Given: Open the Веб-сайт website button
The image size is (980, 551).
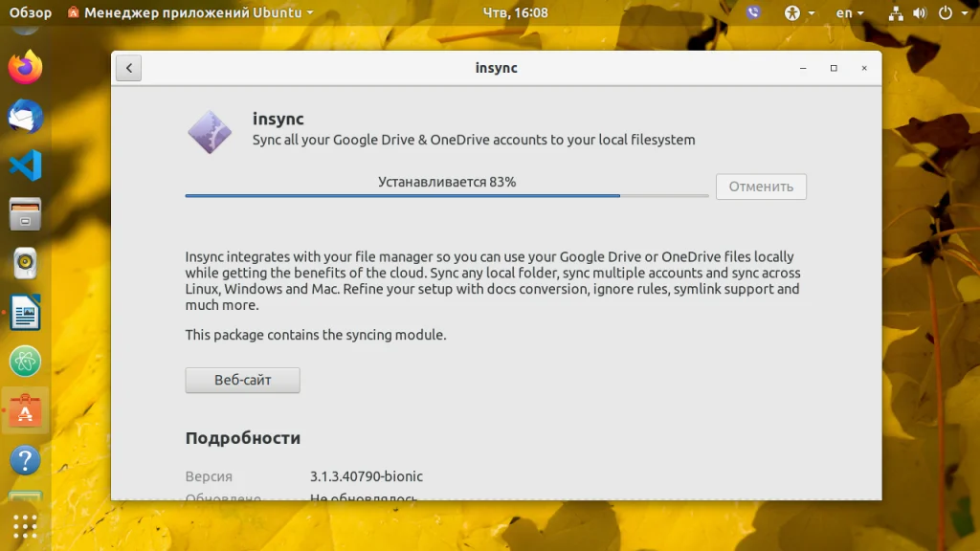Looking at the screenshot, I should (x=242, y=380).
